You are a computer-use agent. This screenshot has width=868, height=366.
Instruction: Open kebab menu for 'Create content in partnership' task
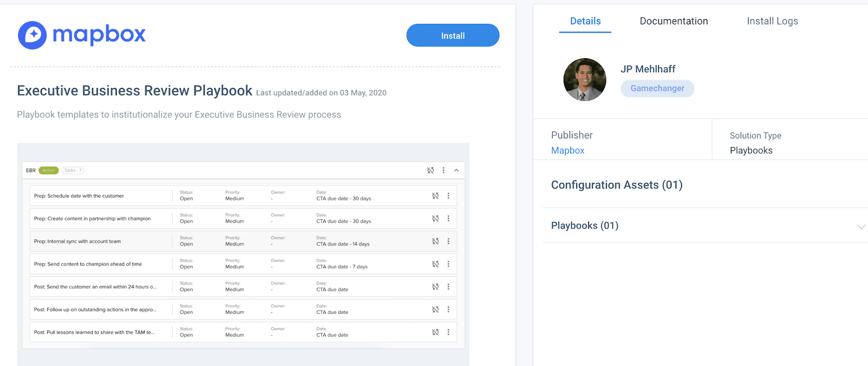(448, 219)
